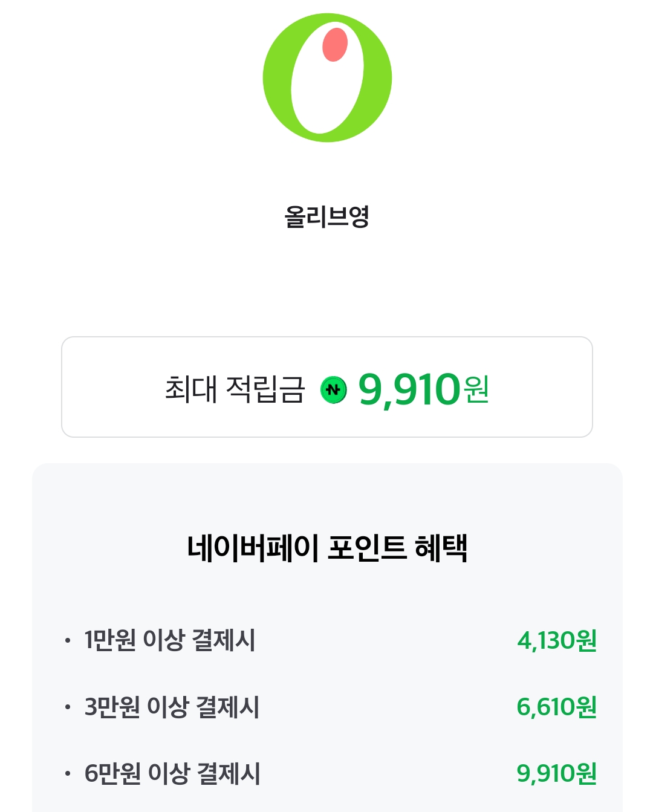Select the 6만원 이상 결제시 row
The width and height of the screenshot is (653, 812).
172,773
